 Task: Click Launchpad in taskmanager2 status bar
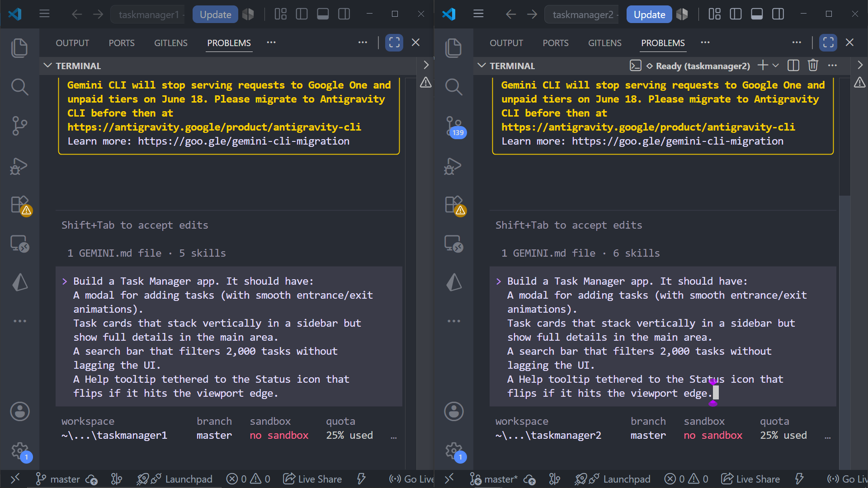click(x=613, y=479)
